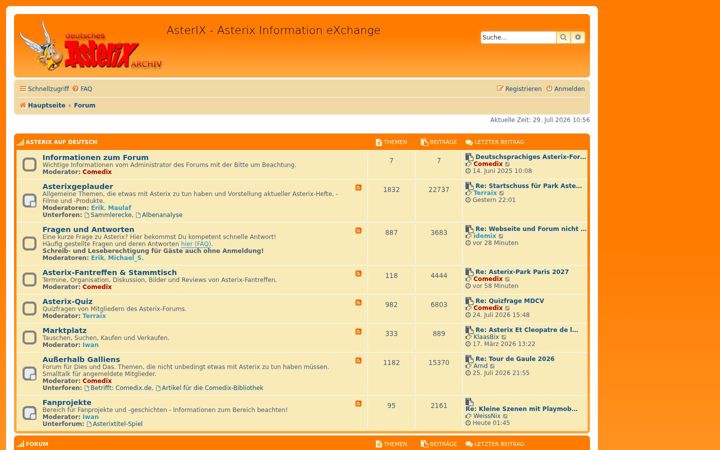Open the Außerhalb Galliens forum

[x=81, y=359]
